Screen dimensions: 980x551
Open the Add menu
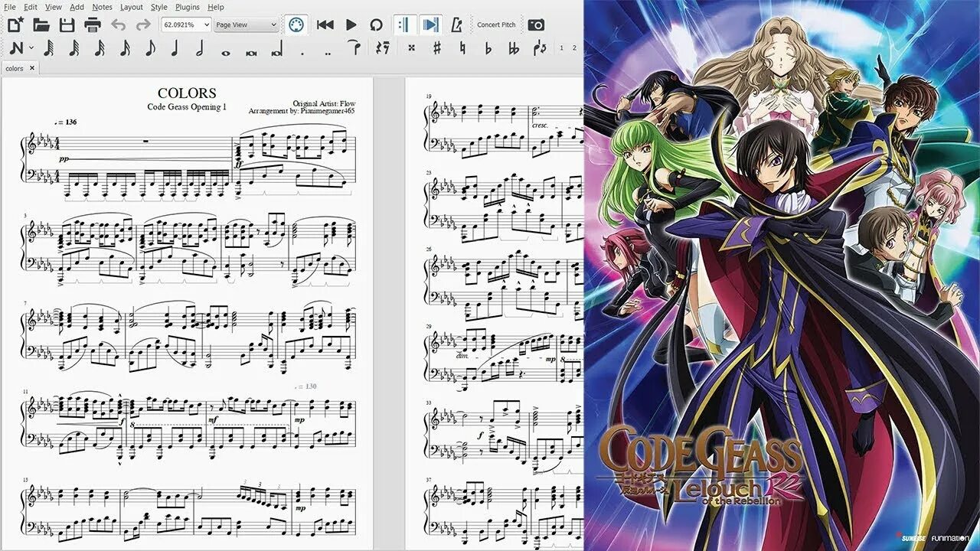pos(77,7)
